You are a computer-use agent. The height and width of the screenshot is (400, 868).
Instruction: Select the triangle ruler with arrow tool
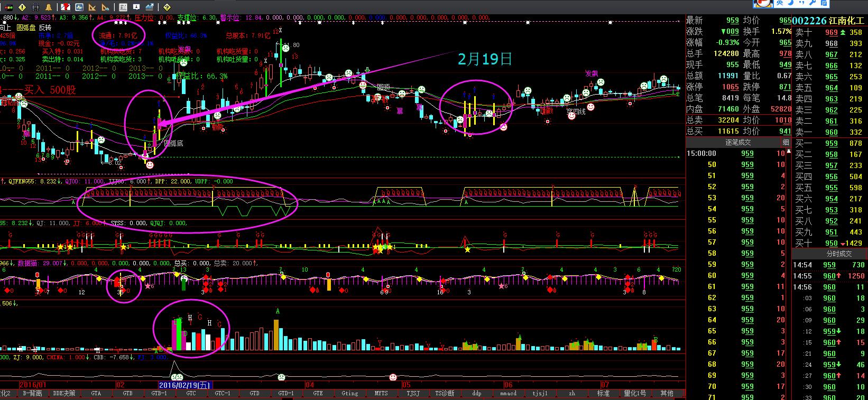click(105, 7)
